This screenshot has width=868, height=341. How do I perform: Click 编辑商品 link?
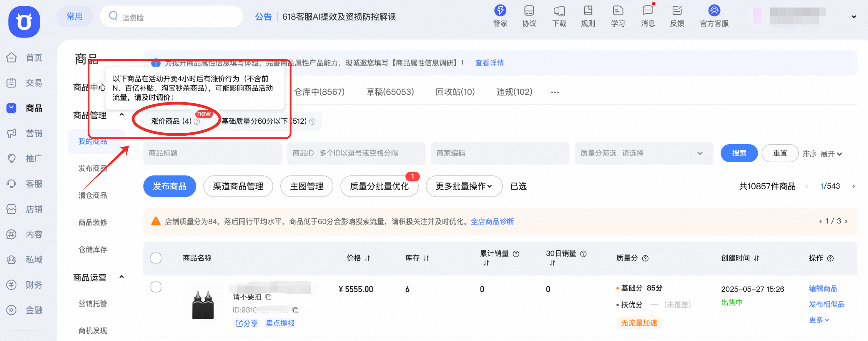tap(823, 288)
